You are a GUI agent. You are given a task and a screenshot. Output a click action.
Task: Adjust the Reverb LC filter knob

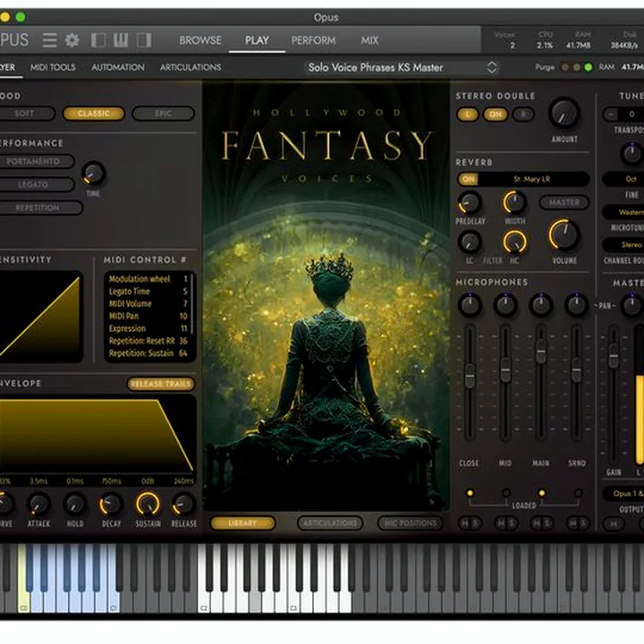click(470, 241)
